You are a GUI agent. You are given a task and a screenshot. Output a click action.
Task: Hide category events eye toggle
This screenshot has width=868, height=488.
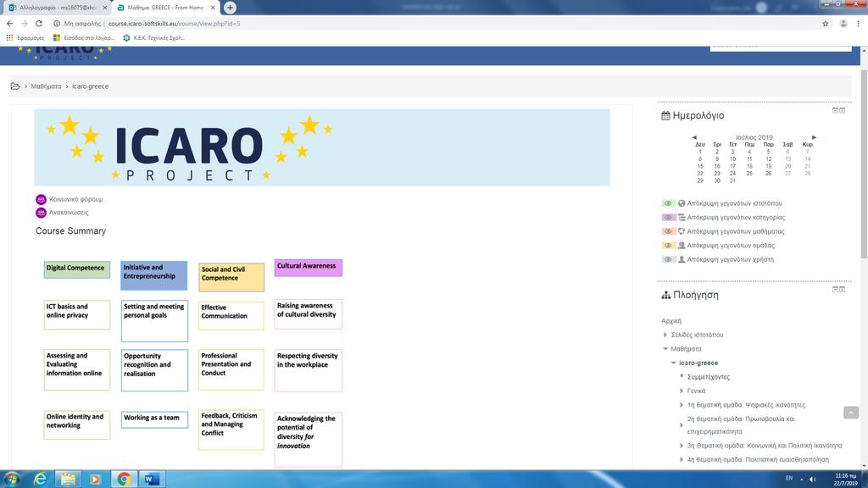(x=668, y=218)
